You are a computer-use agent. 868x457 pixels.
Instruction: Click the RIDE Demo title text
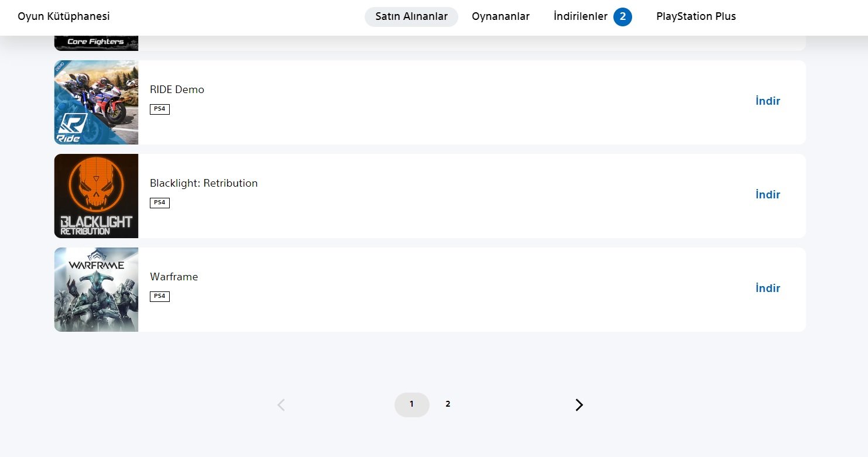pos(177,90)
